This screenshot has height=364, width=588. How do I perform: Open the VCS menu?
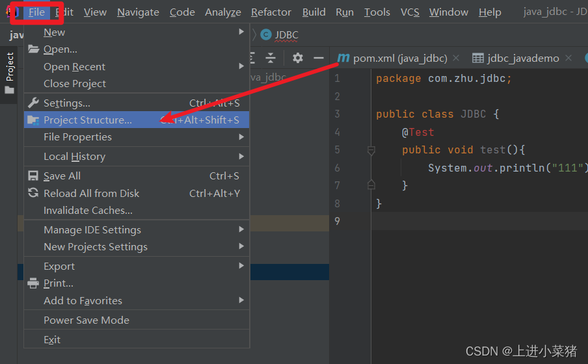pos(410,12)
